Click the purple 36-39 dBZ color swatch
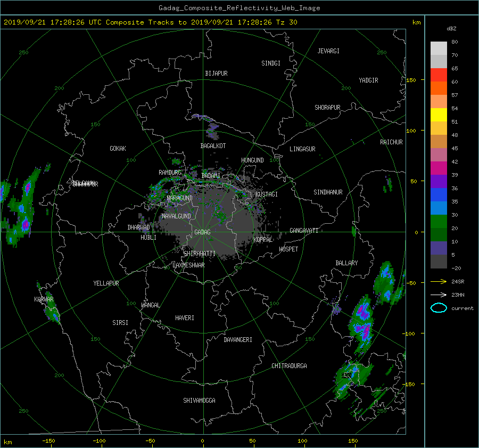 tap(439, 182)
